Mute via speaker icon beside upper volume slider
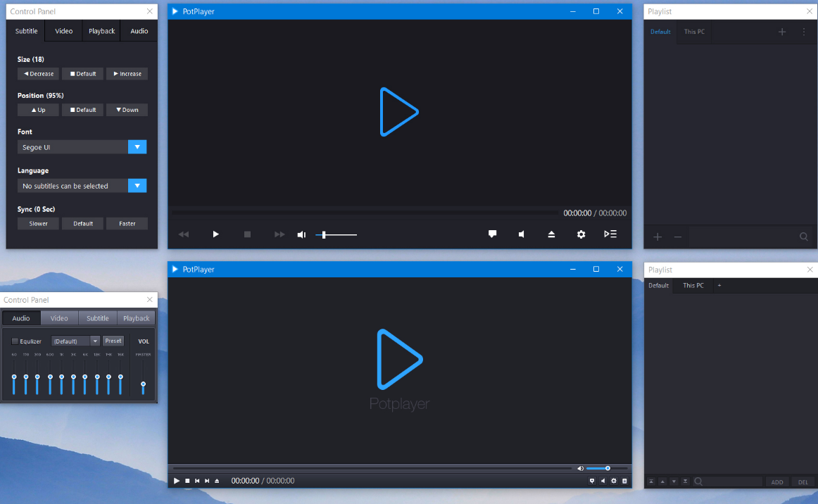The width and height of the screenshot is (818, 504). pyautogui.click(x=301, y=235)
